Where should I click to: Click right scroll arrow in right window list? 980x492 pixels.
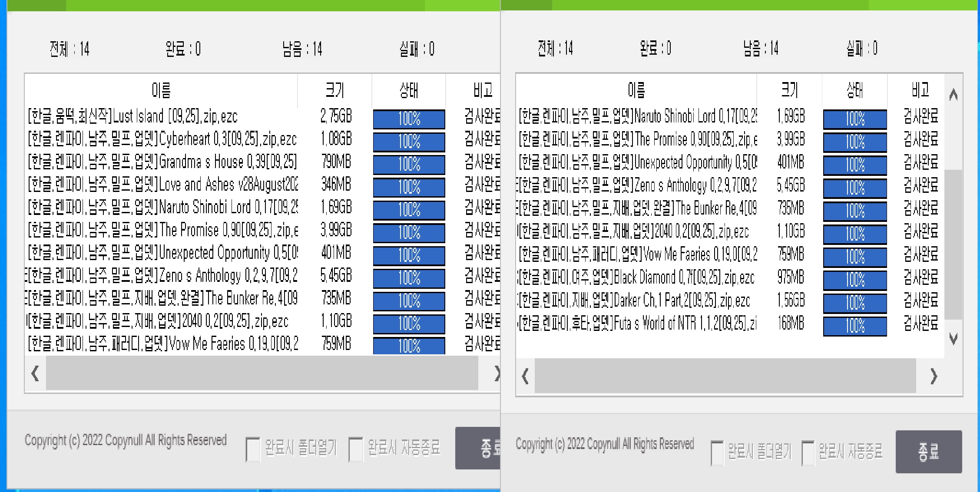pos(934,376)
